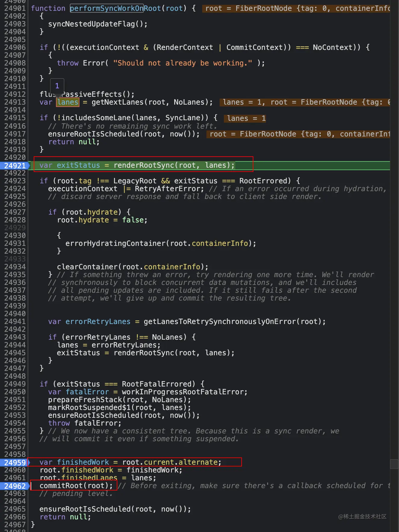Click line number 24965 in the gutter

click(x=15, y=509)
